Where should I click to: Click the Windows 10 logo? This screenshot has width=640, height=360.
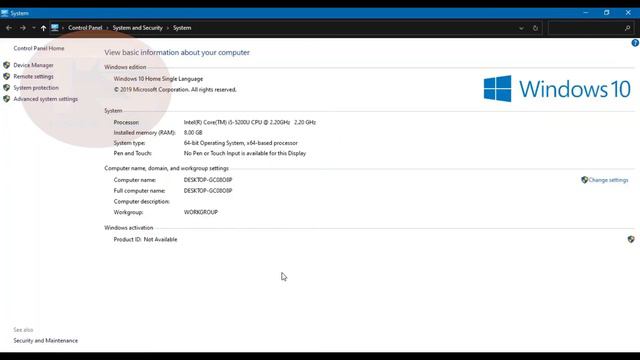tap(557, 89)
